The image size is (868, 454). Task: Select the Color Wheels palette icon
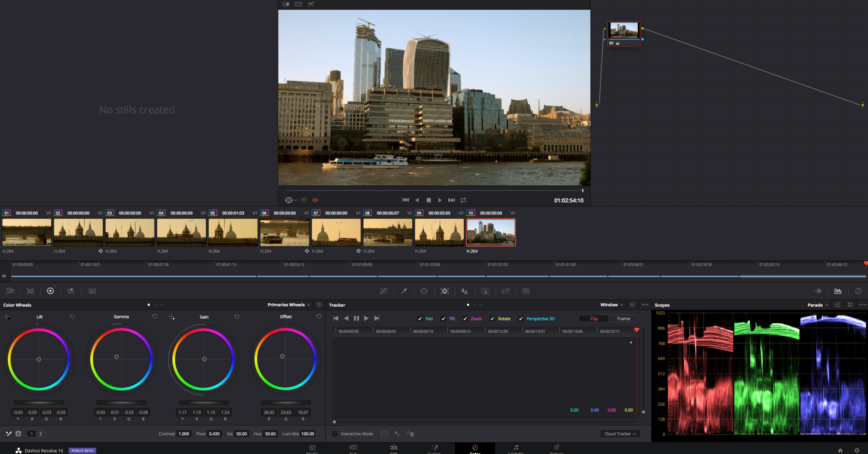tap(50, 291)
